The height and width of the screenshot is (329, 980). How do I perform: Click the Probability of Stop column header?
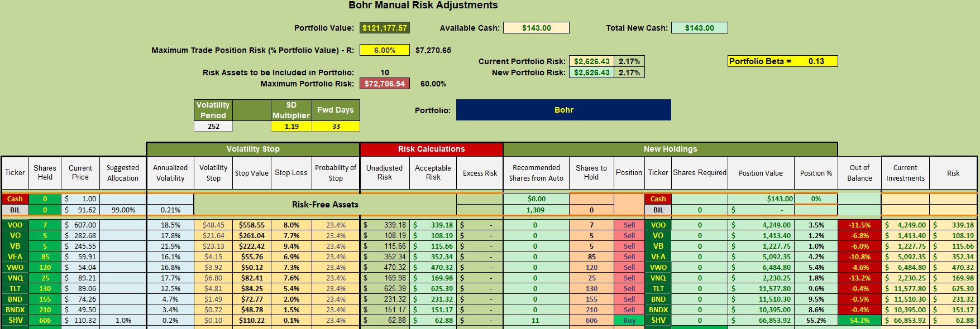coord(336,172)
